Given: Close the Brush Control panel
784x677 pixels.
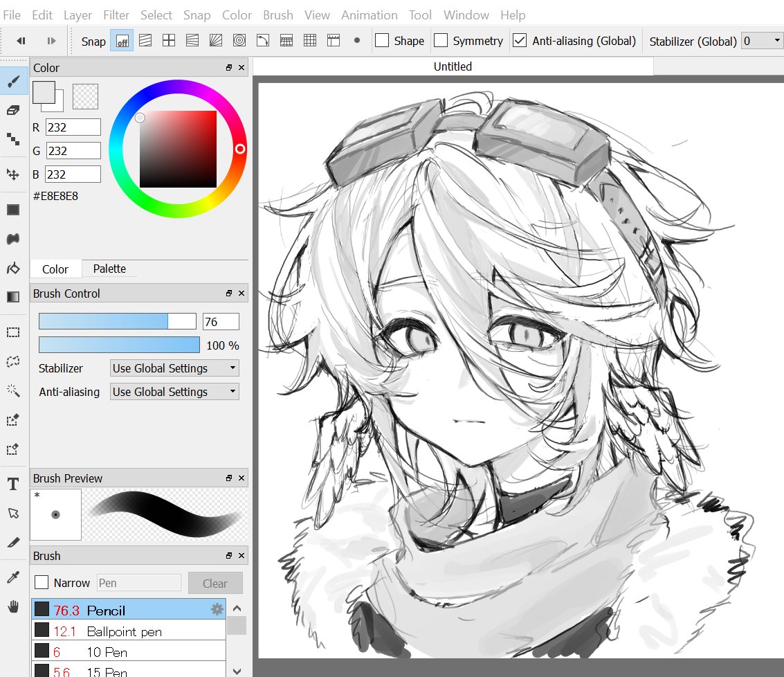Looking at the screenshot, I should pos(241,294).
